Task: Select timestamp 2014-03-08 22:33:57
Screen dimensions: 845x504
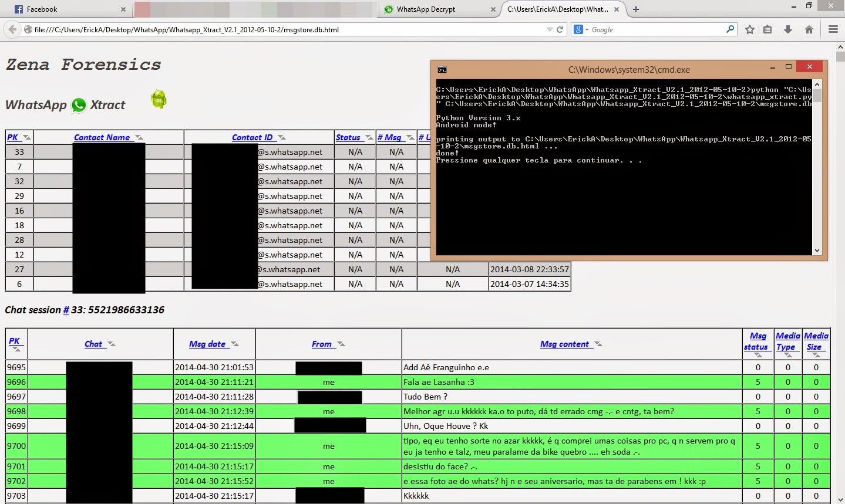Action: coord(529,269)
